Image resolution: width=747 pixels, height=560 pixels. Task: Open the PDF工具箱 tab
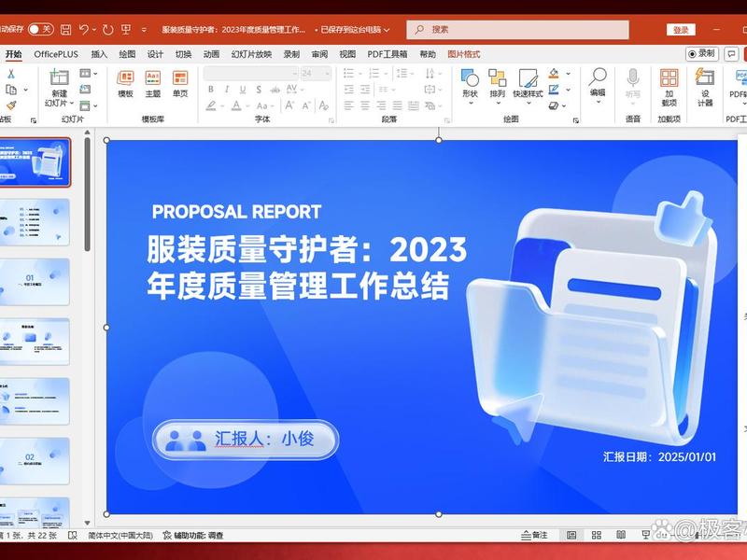(387, 54)
